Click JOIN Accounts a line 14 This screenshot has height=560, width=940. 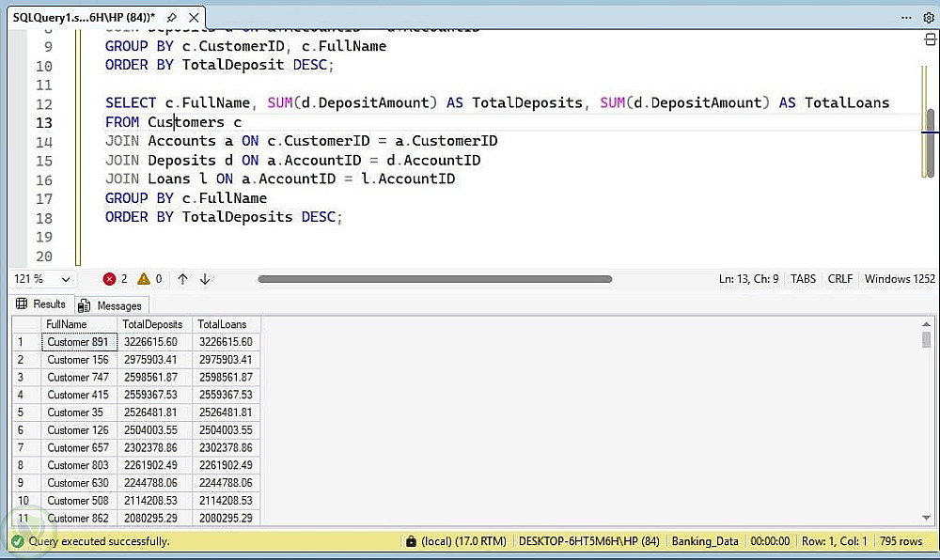click(301, 141)
